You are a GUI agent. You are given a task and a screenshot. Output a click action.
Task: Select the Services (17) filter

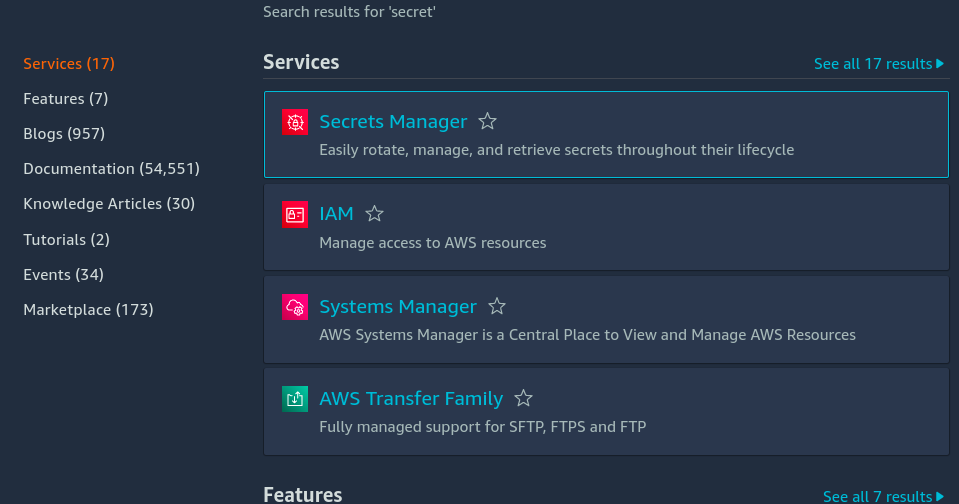click(x=69, y=64)
